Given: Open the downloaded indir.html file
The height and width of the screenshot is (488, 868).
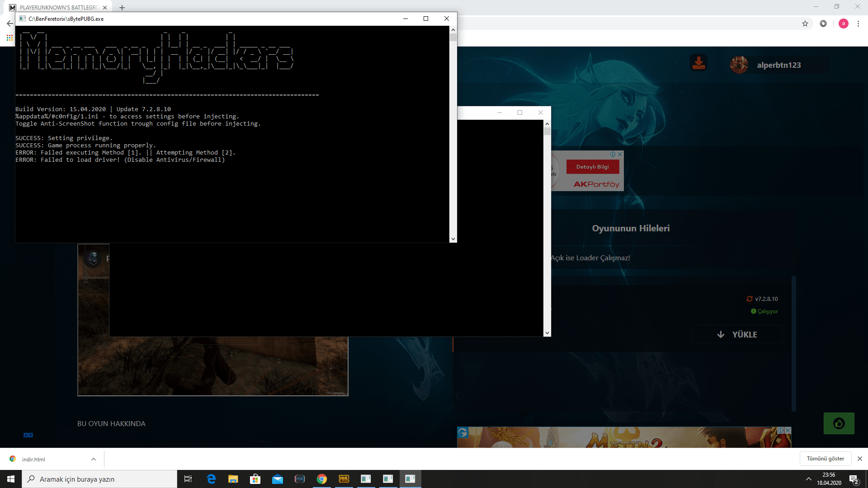Looking at the screenshot, I should click(x=33, y=459).
